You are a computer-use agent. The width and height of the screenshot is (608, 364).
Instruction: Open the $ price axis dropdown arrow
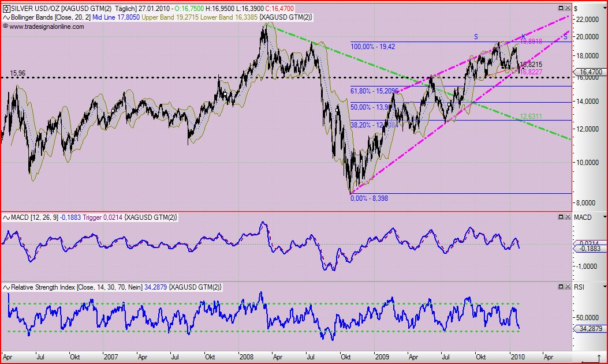coord(604,9)
